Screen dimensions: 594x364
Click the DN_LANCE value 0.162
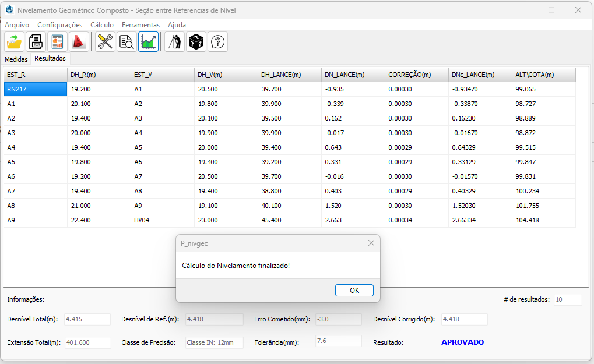(353, 118)
